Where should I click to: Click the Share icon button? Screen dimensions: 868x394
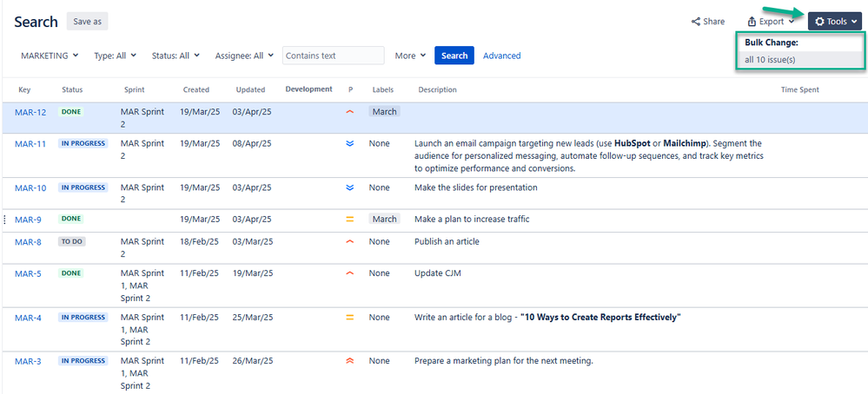pos(707,22)
